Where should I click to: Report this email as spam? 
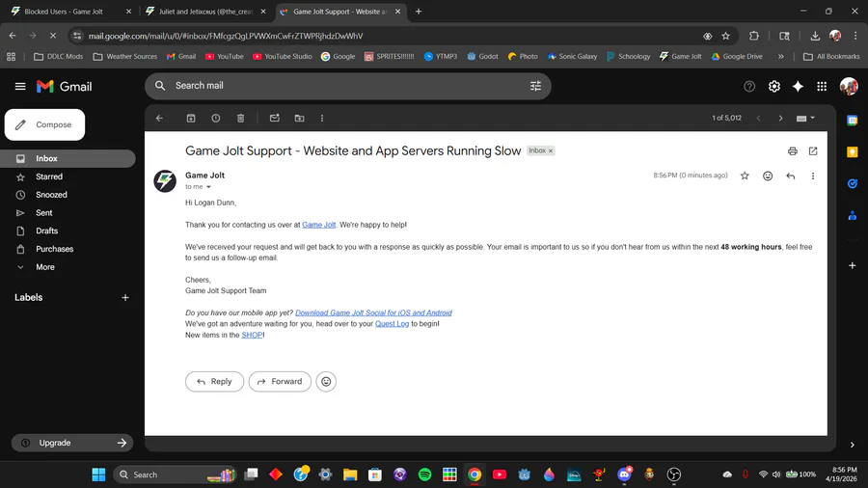[216, 118]
